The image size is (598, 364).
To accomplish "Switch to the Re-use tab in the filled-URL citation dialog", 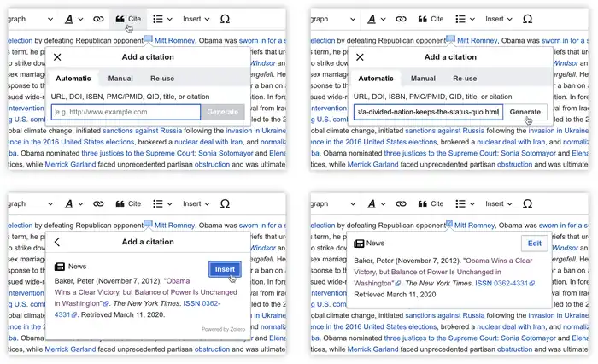I will (464, 79).
